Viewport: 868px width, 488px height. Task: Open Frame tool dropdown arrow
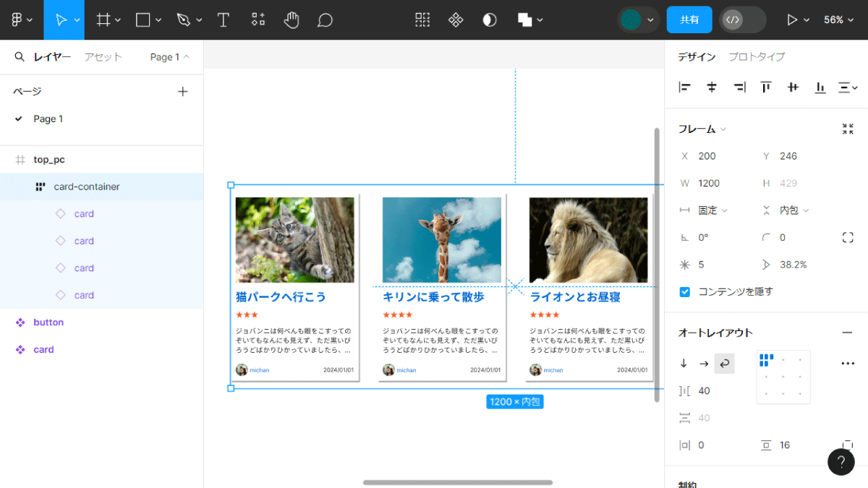point(119,20)
